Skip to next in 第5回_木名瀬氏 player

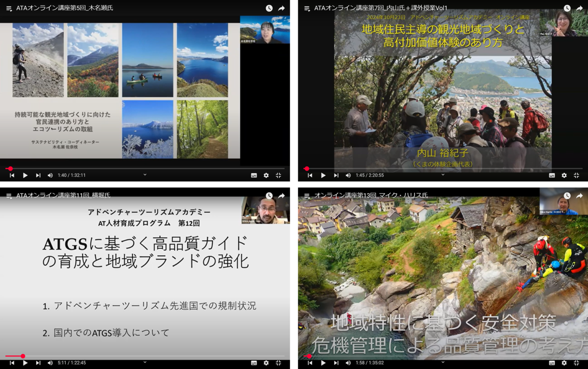click(x=38, y=175)
